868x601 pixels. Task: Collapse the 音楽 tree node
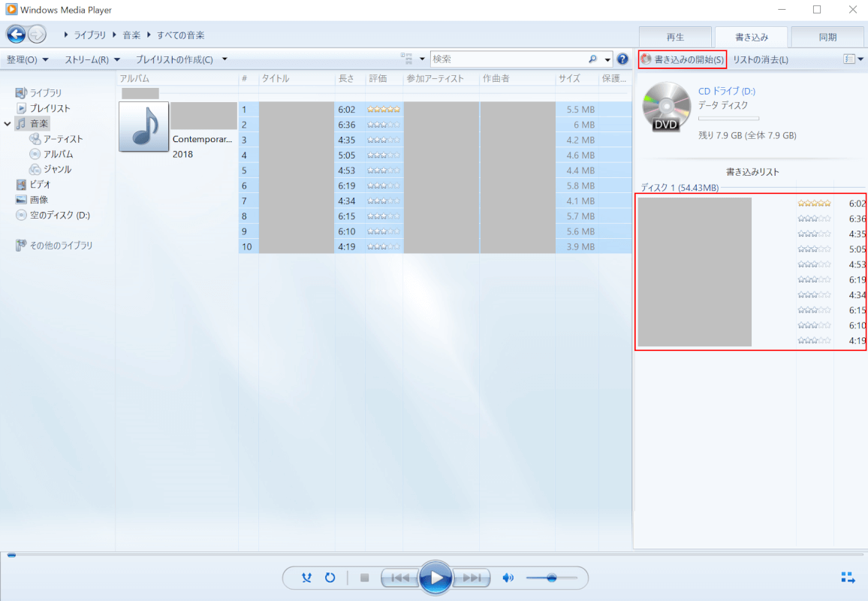pos(8,123)
